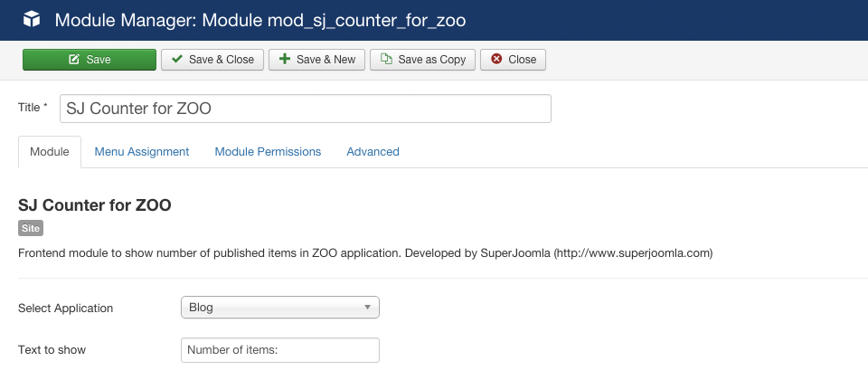Click the gray Site badge
Image resolution: width=868 pixels, height=380 pixels.
[x=31, y=229]
